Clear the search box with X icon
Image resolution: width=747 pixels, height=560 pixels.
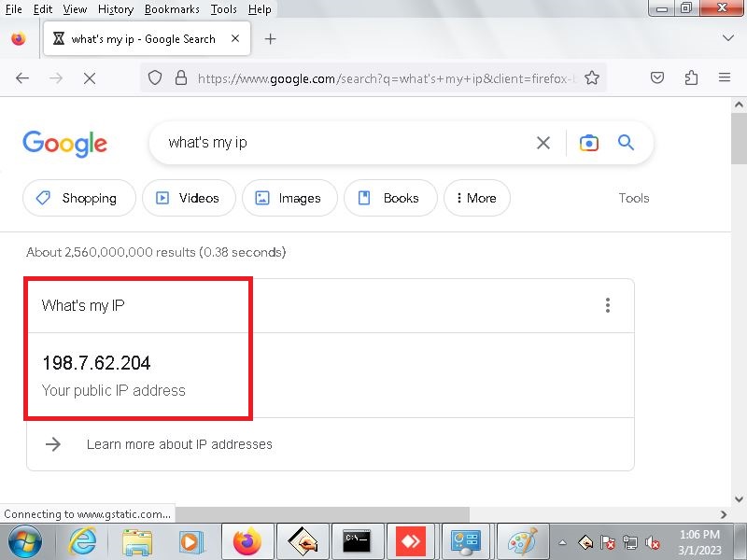pyautogui.click(x=543, y=143)
